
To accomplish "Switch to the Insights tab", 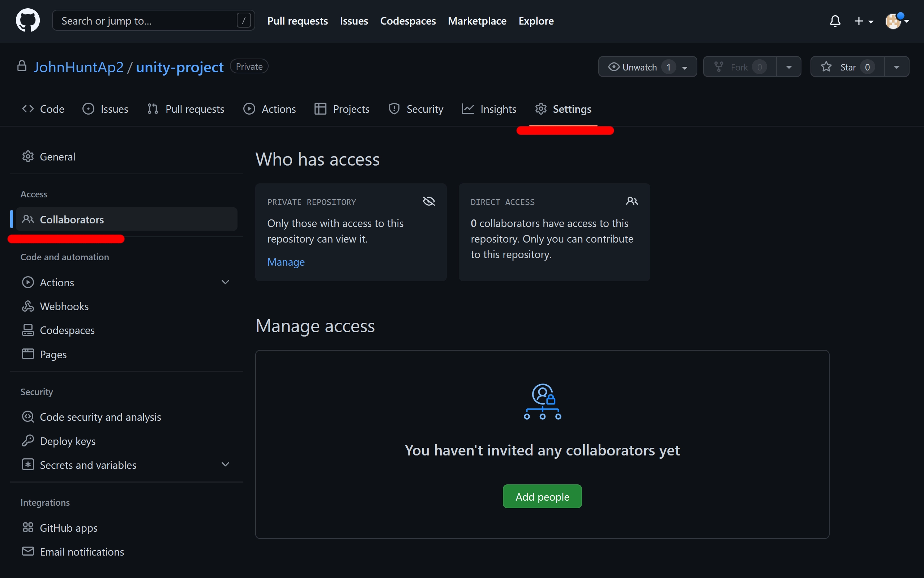I will (497, 109).
